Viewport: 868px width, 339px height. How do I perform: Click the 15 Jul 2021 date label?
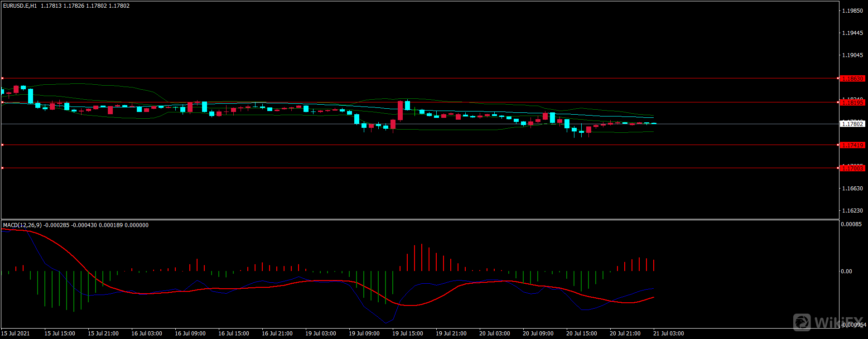pos(15,334)
